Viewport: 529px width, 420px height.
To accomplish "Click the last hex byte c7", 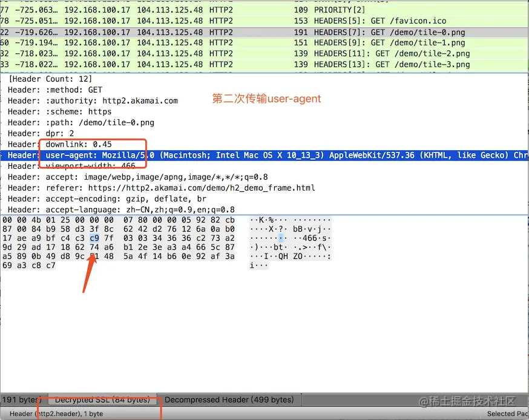I will coord(51,266).
